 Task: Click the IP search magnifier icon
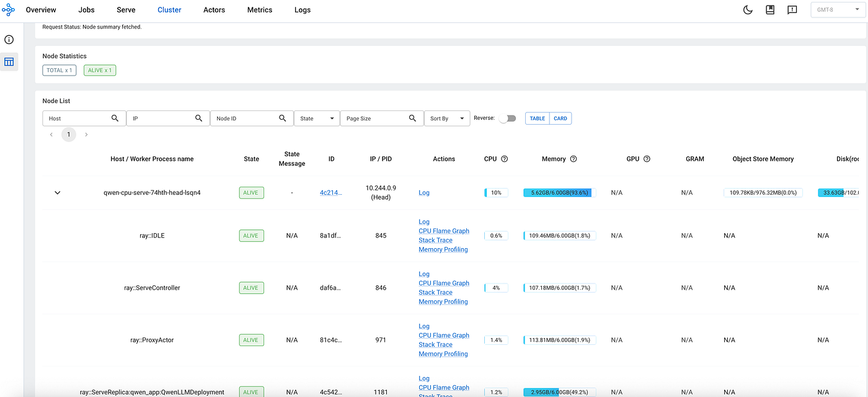pos(199,118)
